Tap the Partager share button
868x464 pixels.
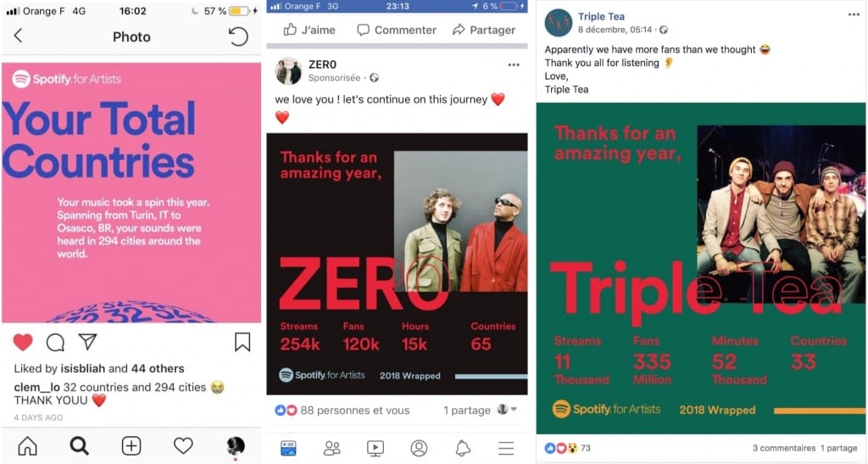point(484,30)
